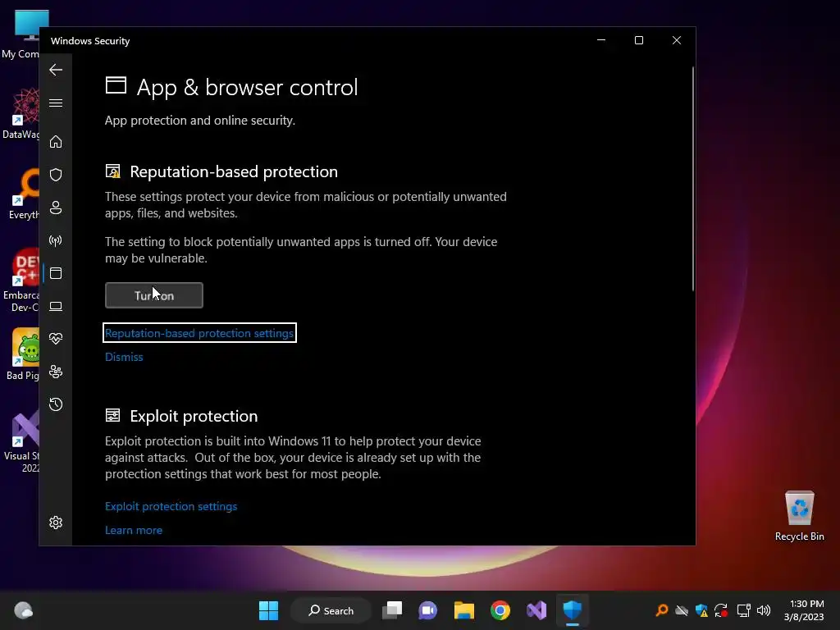The image size is (840, 630).
Task: Open Task View on the taskbar
Action: pyautogui.click(x=392, y=610)
